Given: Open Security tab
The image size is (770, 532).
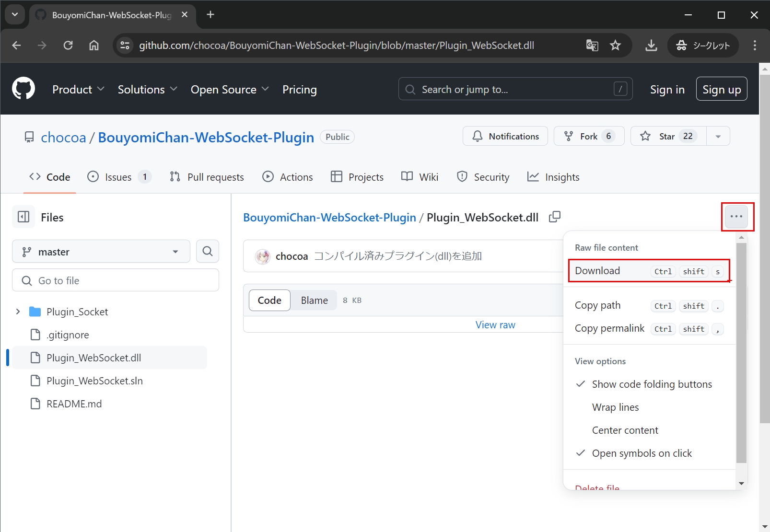Looking at the screenshot, I should coord(483,177).
